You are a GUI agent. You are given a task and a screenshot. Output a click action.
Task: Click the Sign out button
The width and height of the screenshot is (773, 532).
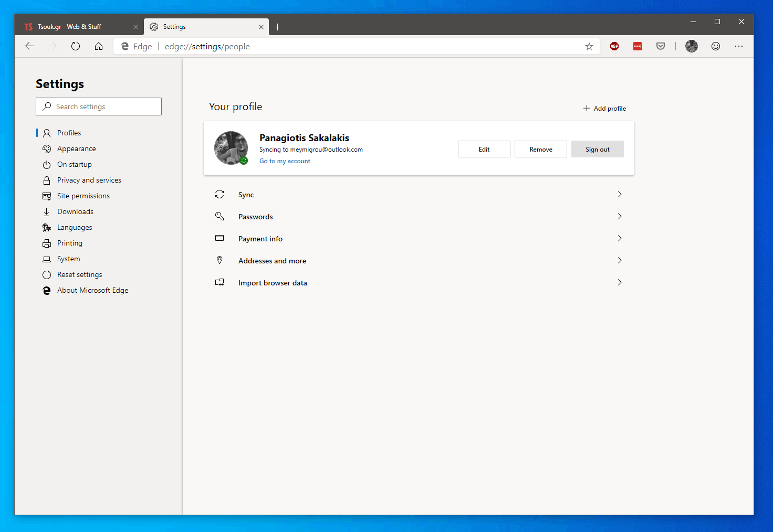pyautogui.click(x=597, y=149)
